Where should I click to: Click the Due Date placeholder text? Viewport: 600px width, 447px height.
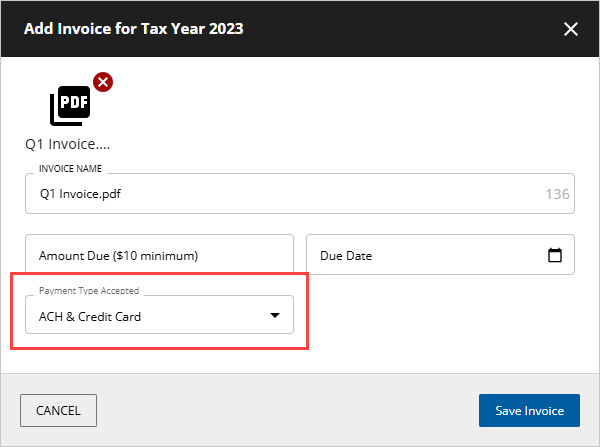pos(346,255)
